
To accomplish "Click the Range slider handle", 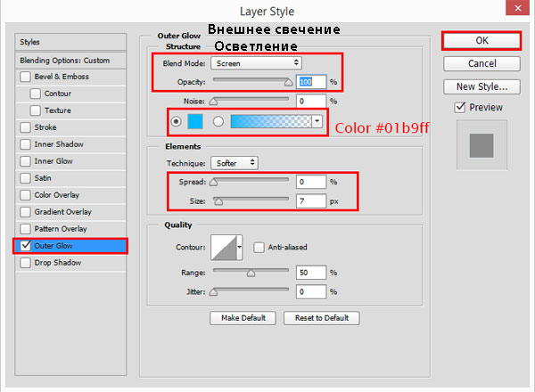I will (251, 273).
